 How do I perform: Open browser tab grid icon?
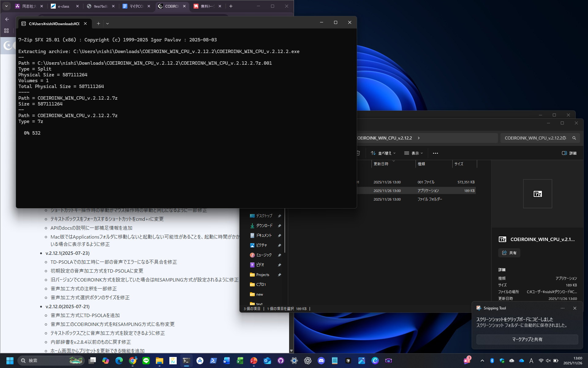click(x=6, y=31)
